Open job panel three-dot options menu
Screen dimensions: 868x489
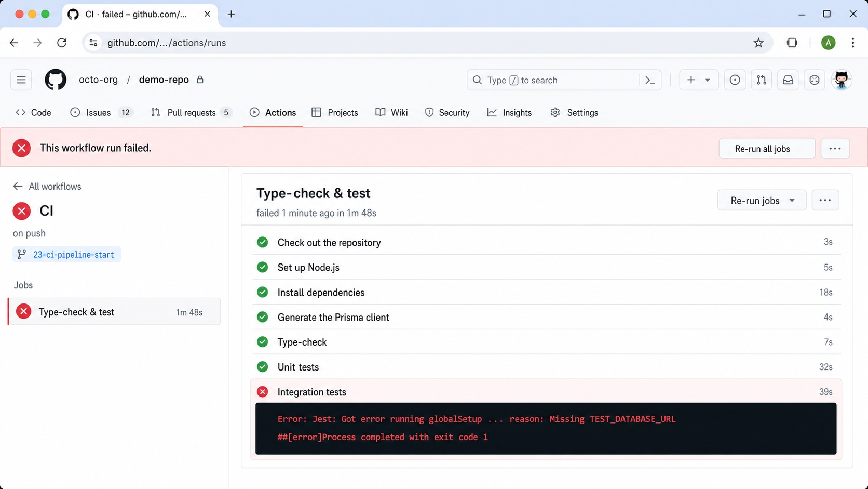coord(825,201)
